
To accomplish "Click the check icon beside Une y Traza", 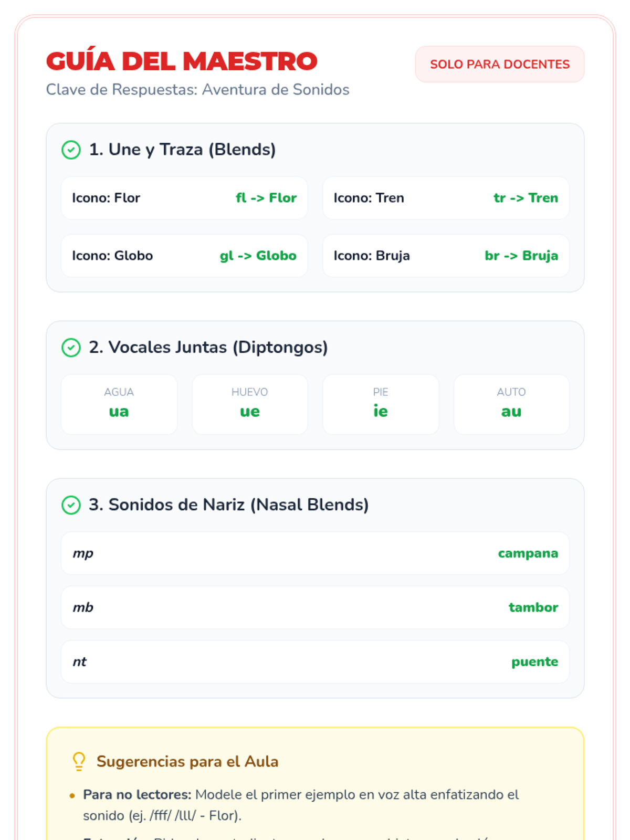I will tap(71, 150).
